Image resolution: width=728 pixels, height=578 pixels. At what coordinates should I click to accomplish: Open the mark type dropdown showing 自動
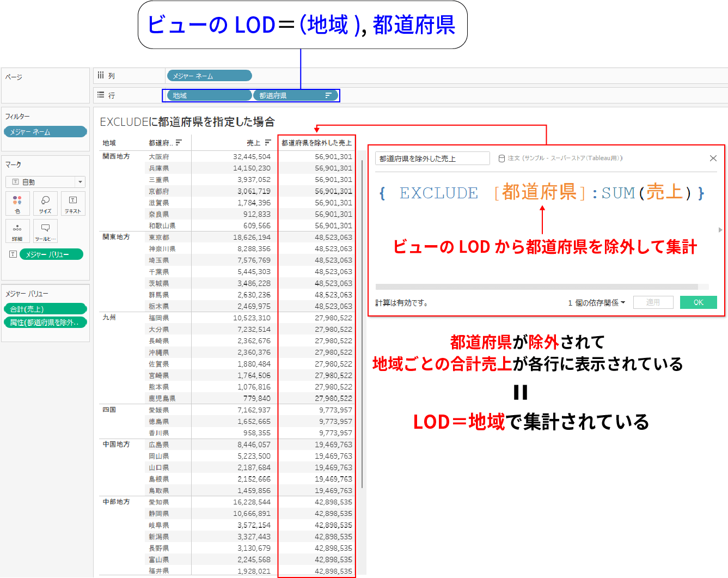point(79,181)
